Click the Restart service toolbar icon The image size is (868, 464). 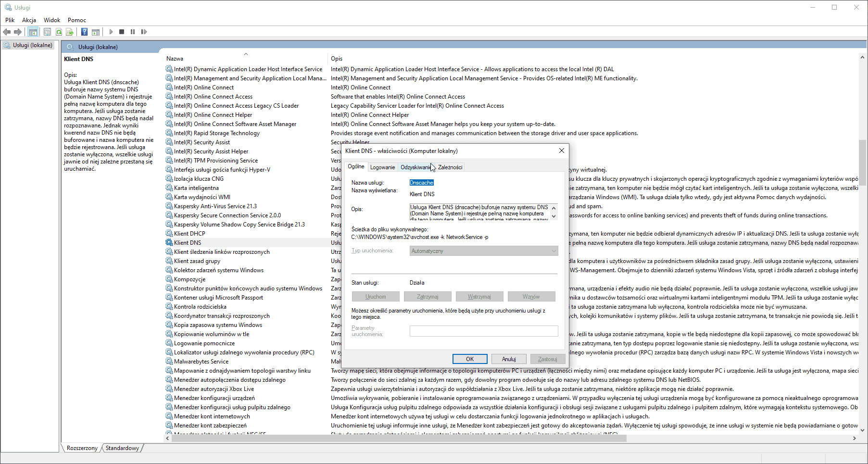144,32
